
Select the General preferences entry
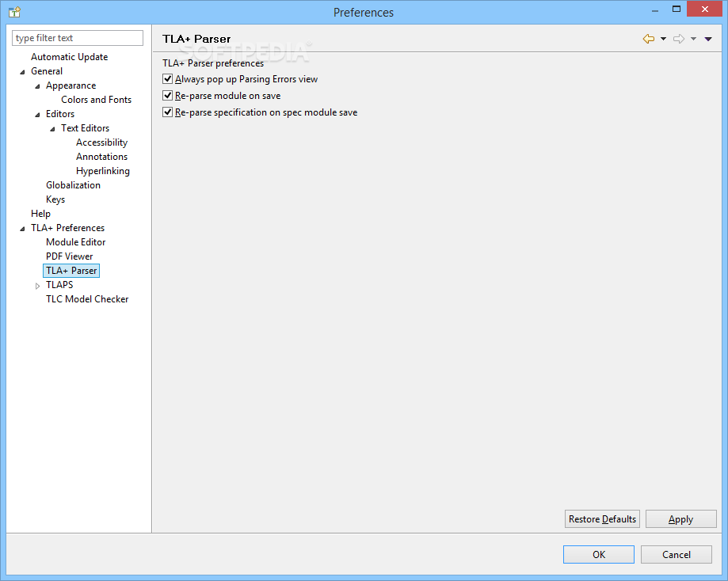[x=47, y=71]
